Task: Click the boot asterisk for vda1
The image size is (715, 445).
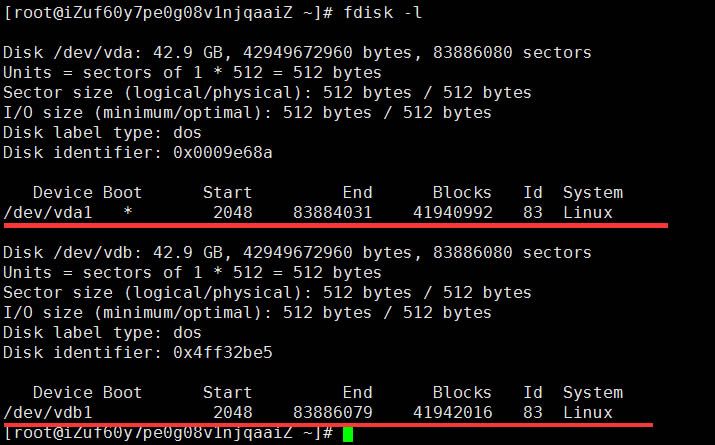Action: [128, 212]
